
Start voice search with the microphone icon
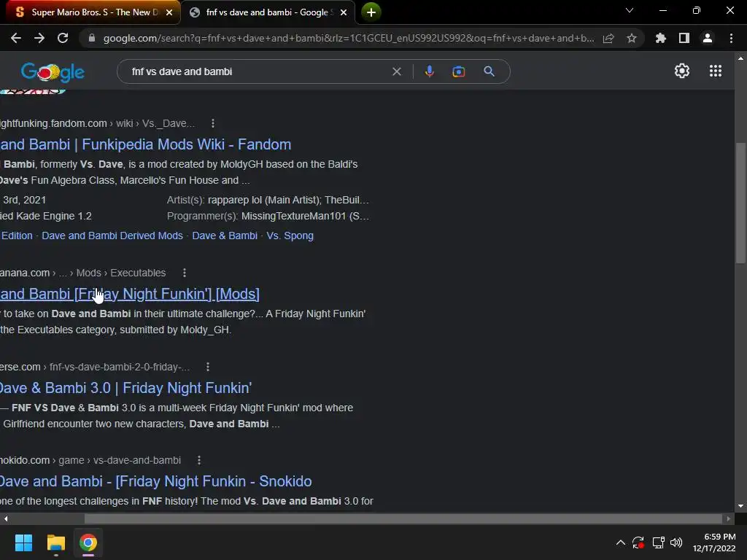(x=429, y=71)
